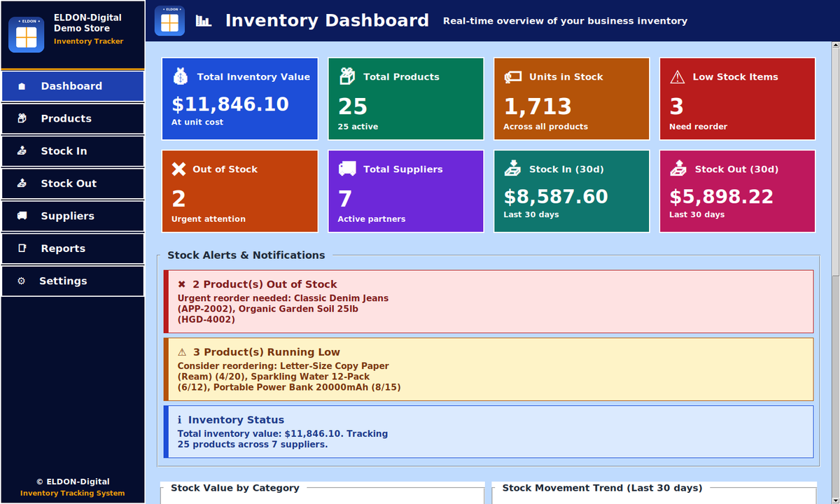Click the Suppliers truck sidebar icon
840x504 pixels.
[x=22, y=216]
